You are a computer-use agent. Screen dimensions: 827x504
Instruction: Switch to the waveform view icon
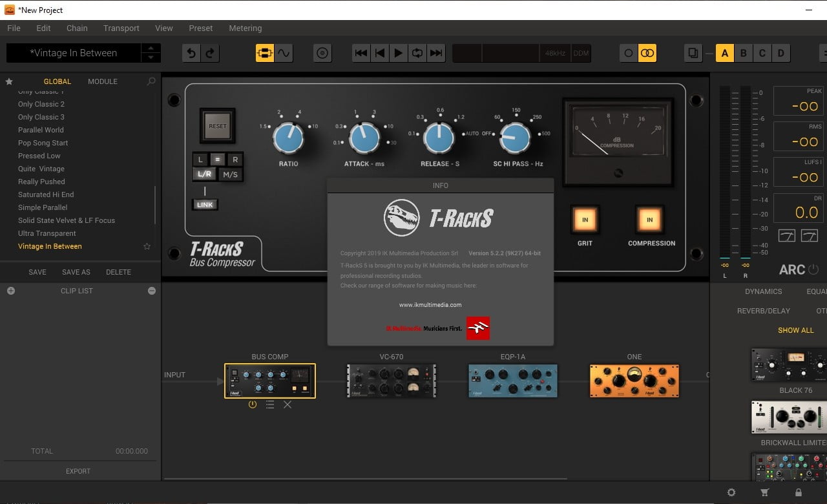284,53
